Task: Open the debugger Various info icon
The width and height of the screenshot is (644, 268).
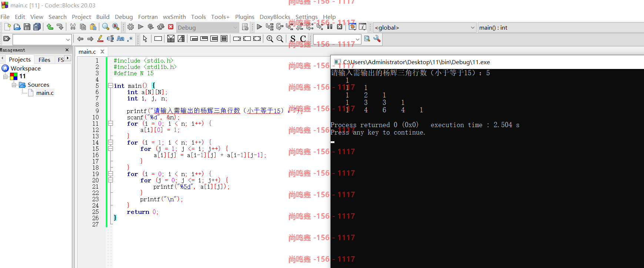Action: (x=363, y=27)
